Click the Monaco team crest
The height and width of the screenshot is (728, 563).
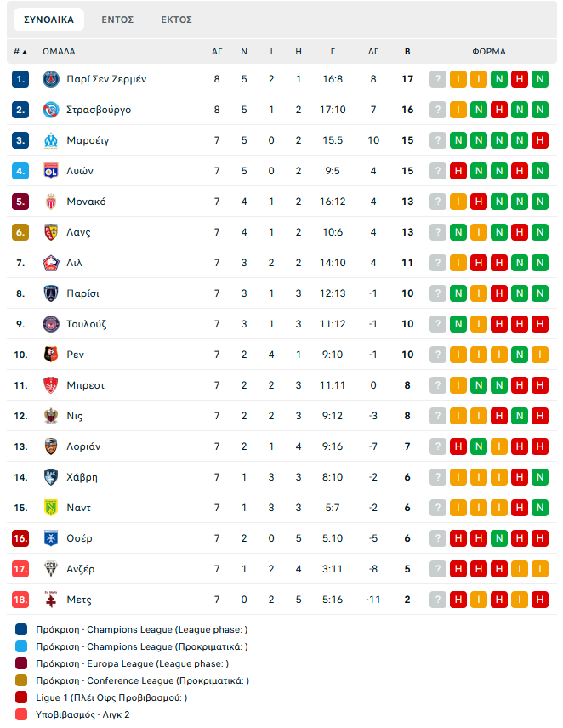(50, 202)
